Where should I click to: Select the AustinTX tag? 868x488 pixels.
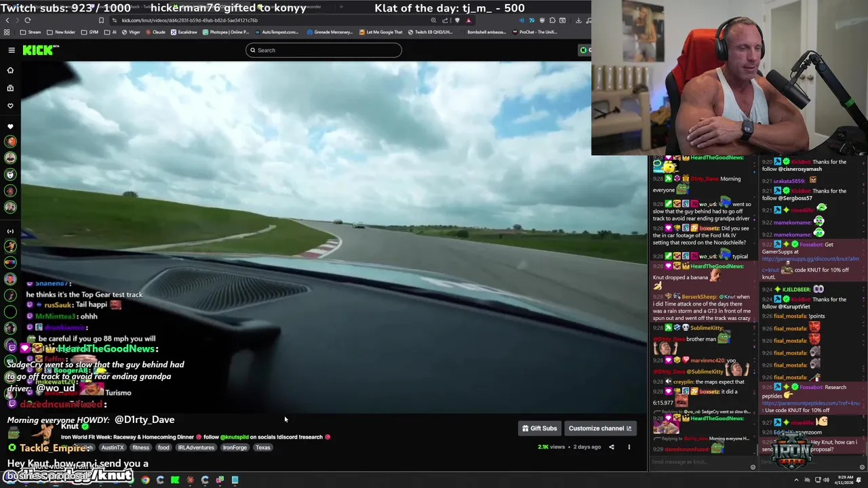click(x=113, y=447)
